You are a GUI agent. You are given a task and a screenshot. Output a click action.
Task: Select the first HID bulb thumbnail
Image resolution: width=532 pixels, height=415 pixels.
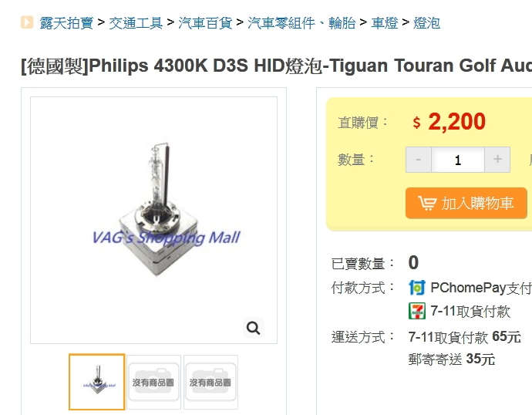pos(97,382)
